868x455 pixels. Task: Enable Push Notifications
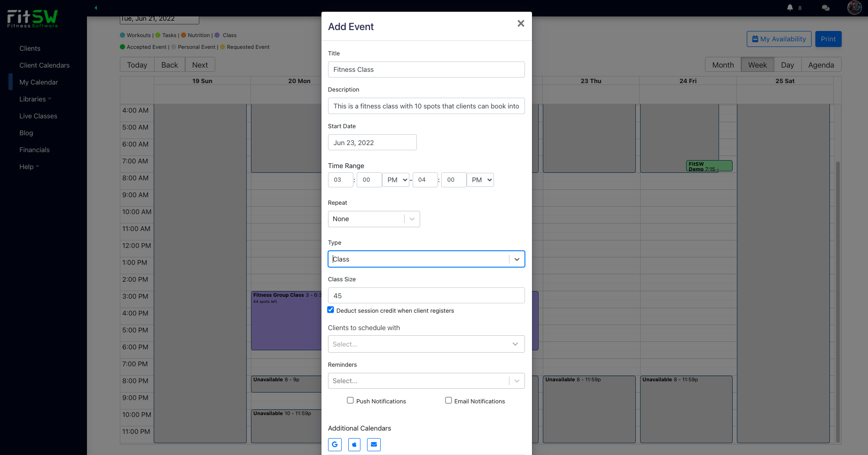350,400
